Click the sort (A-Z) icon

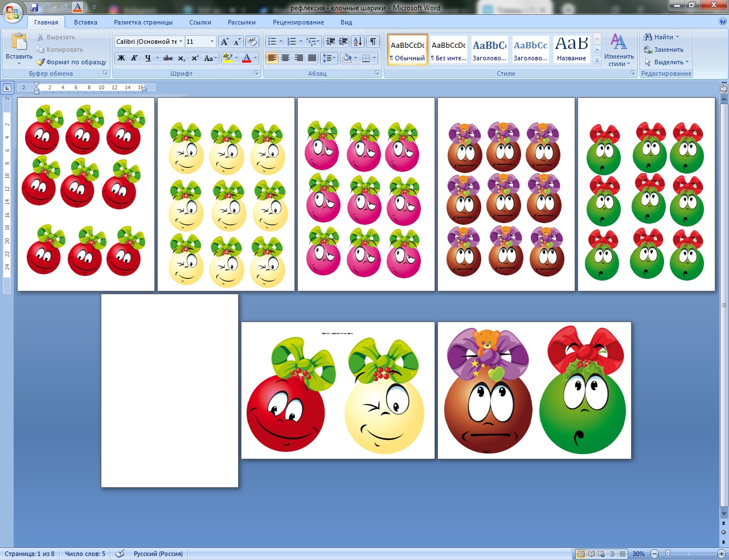357,42
